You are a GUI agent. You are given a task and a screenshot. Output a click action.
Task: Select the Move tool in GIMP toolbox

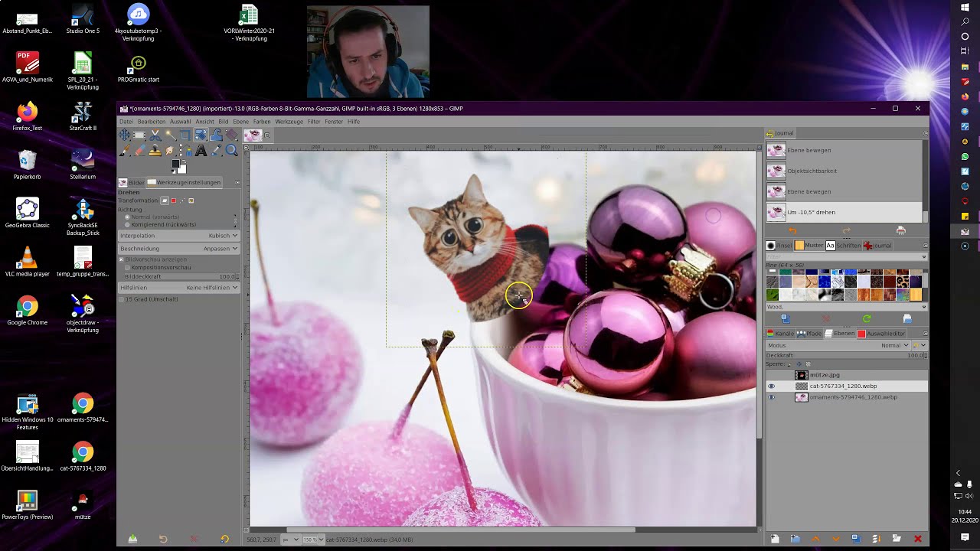[124, 135]
